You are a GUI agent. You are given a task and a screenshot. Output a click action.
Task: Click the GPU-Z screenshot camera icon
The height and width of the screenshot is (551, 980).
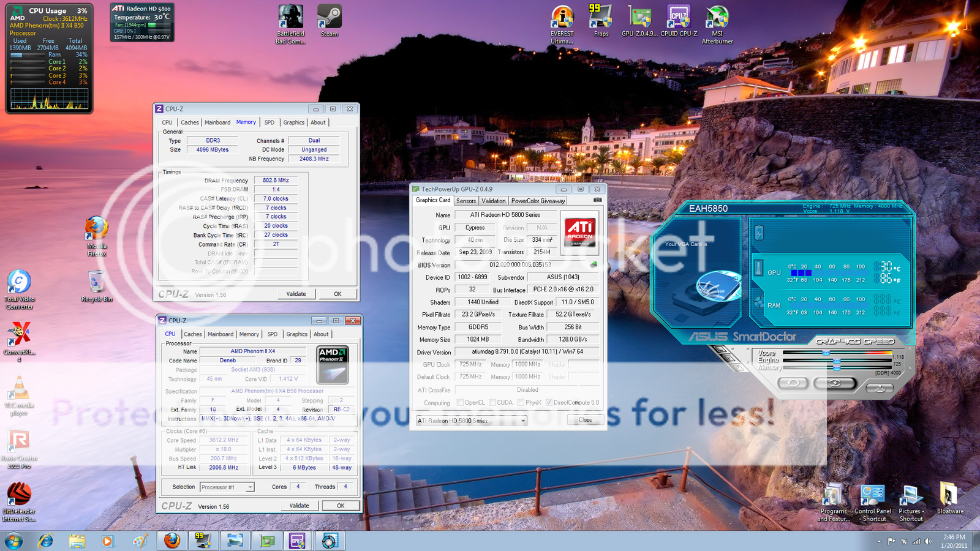point(597,200)
